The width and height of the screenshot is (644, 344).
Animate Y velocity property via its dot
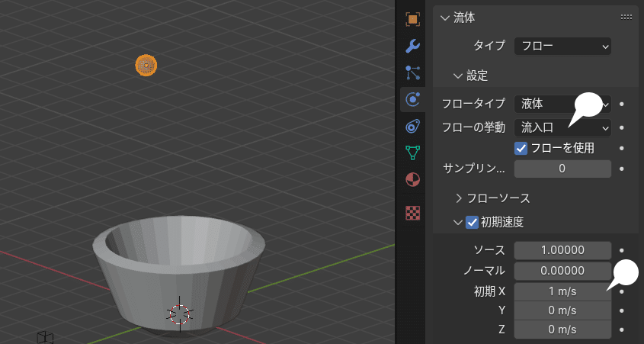point(622,310)
